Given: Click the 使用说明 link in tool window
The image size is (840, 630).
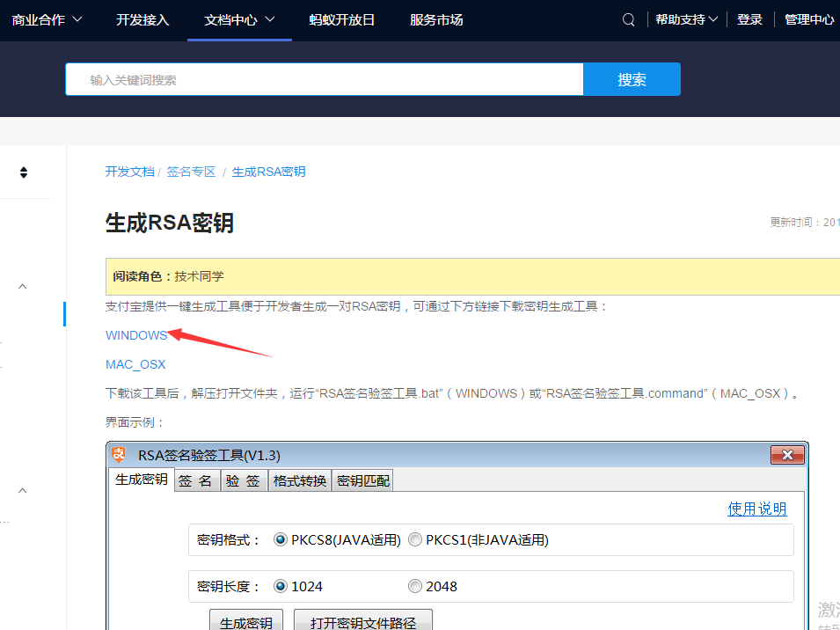Looking at the screenshot, I should [756, 509].
